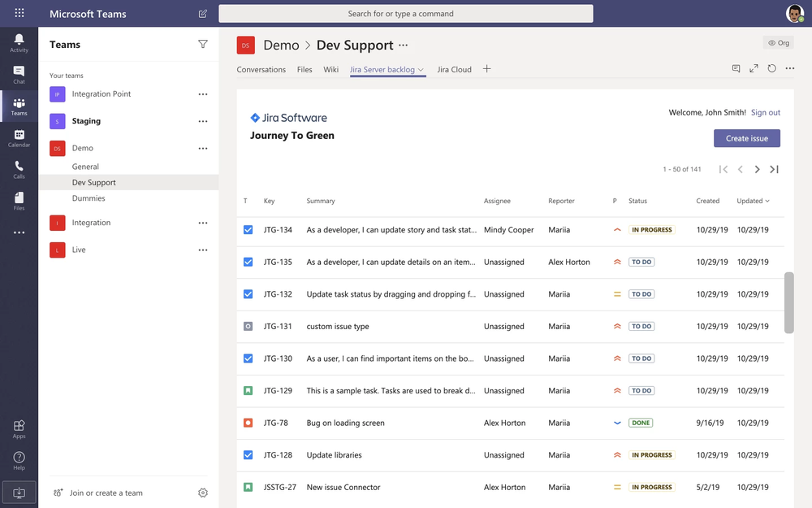This screenshot has height=508, width=812.
Task: Switch to the Jira Cloud tab
Action: coord(453,70)
